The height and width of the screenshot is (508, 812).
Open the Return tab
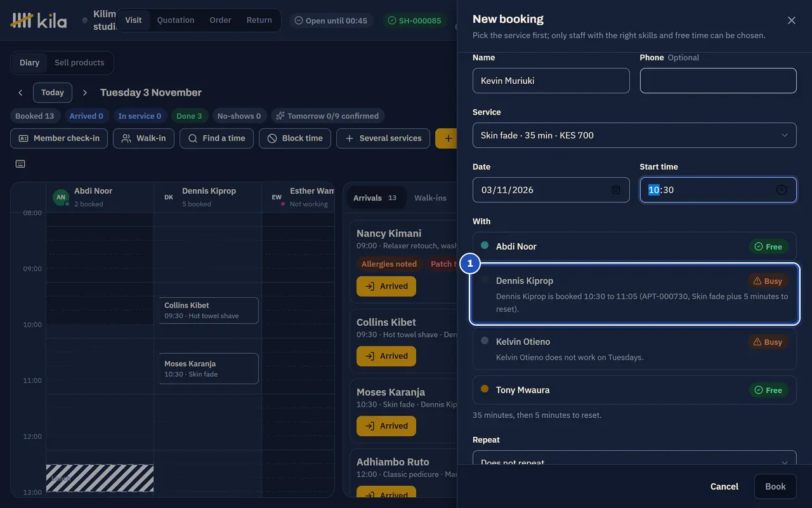259,20
